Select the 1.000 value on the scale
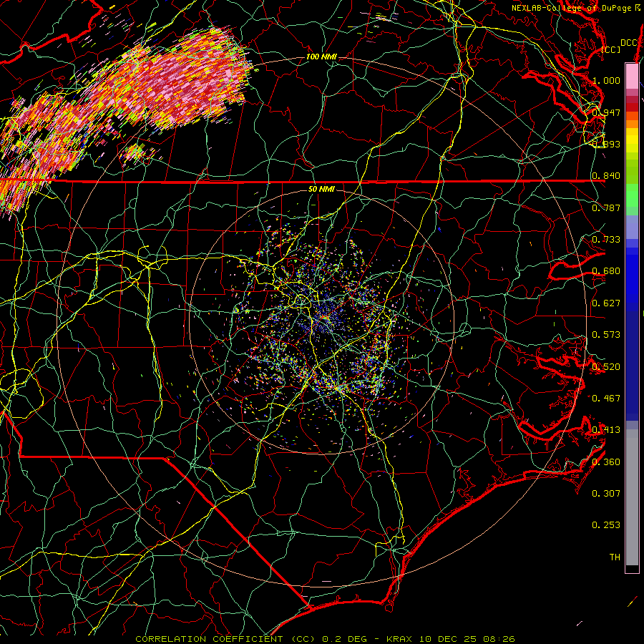Image resolution: width=644 pixels, height=644 pixels. tap(606, 80)
